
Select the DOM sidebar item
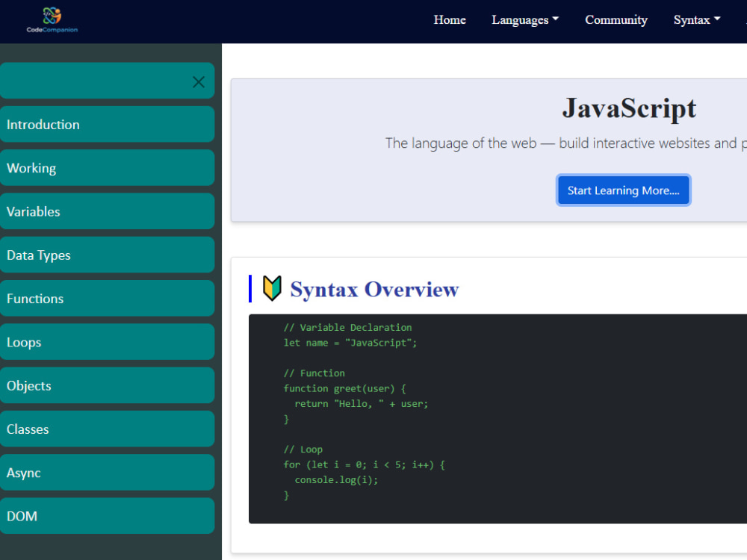(x=107, y=516)
